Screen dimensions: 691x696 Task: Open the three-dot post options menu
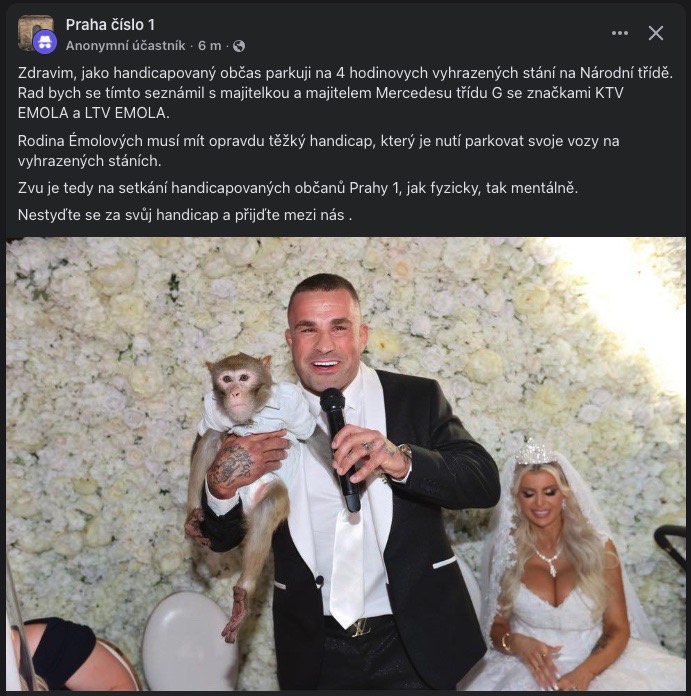point(620,33)
